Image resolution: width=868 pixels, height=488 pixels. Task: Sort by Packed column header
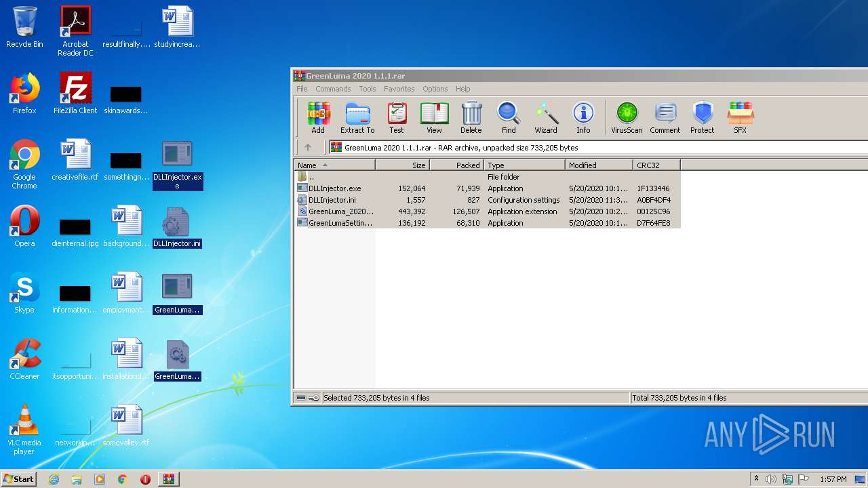click(456, 165)
